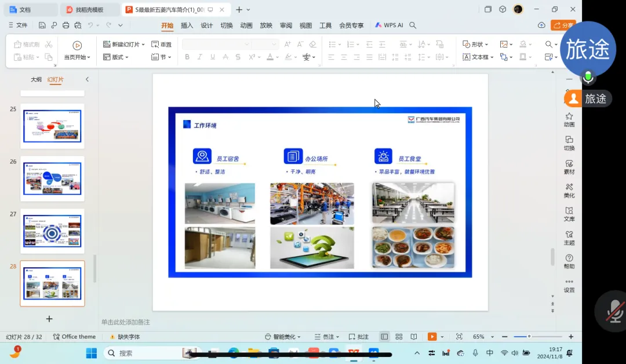This screenshot has width=626, height=364.
Task: Toggle 备注 notes pane in status bar
Action: (x=325, y=337)
